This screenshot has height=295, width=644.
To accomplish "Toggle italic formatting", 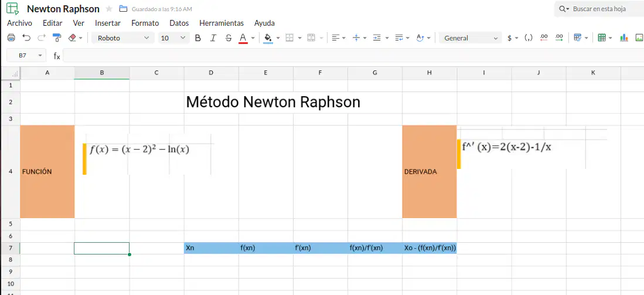I will tap(213, 38).
